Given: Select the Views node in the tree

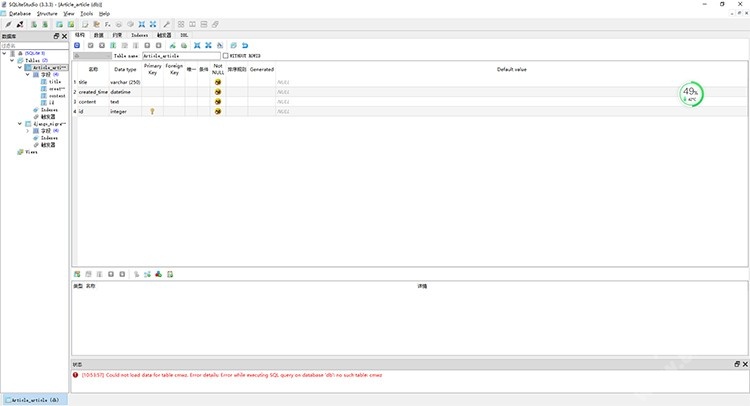Looking at the screenshot, I should [31, 152].
